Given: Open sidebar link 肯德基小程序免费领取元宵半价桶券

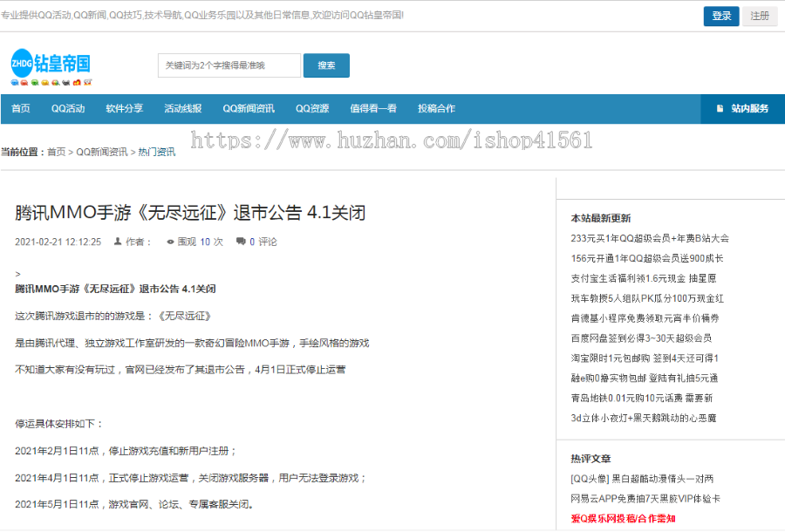Looking at the screenshot, I should [x=645, y=318].
